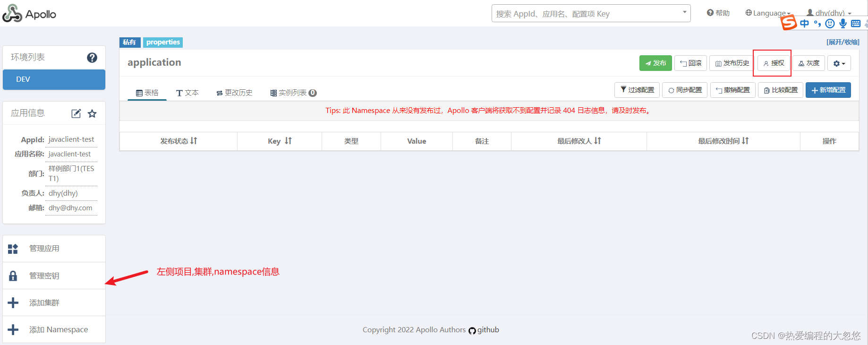Click 同步配置 sync button
868x345 pixels.
click(685, 90)
